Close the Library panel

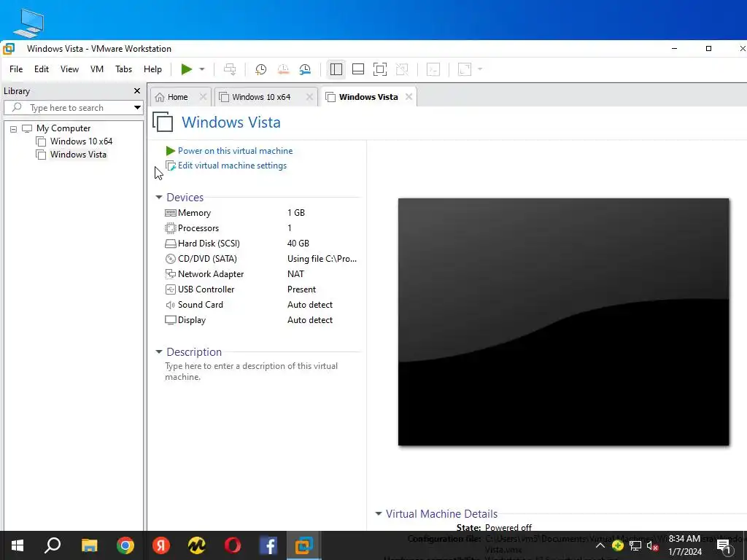point(137,91)
